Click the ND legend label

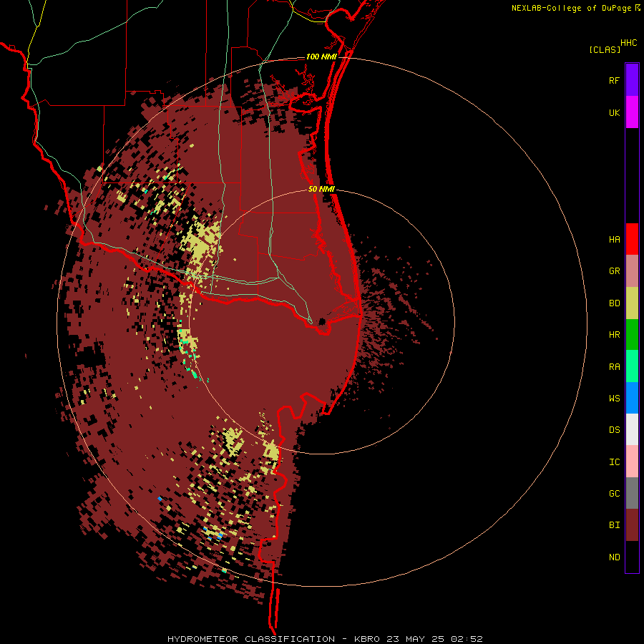[614, 557]
